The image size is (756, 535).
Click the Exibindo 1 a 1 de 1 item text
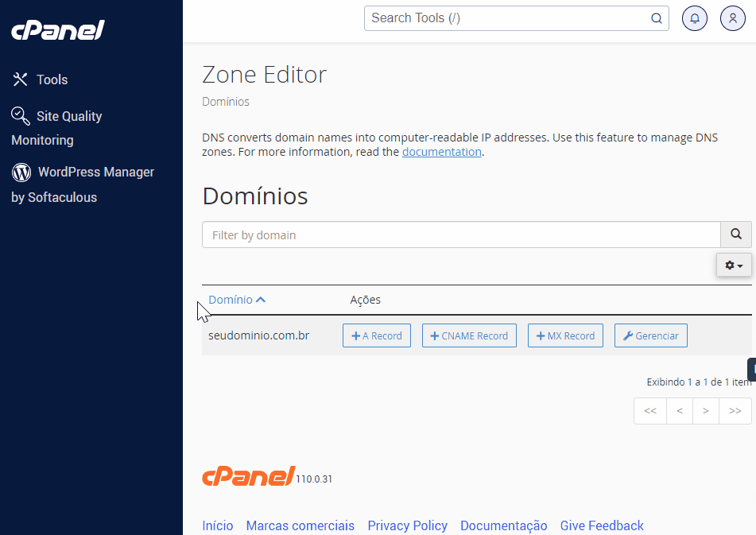(x=699, y=382)
